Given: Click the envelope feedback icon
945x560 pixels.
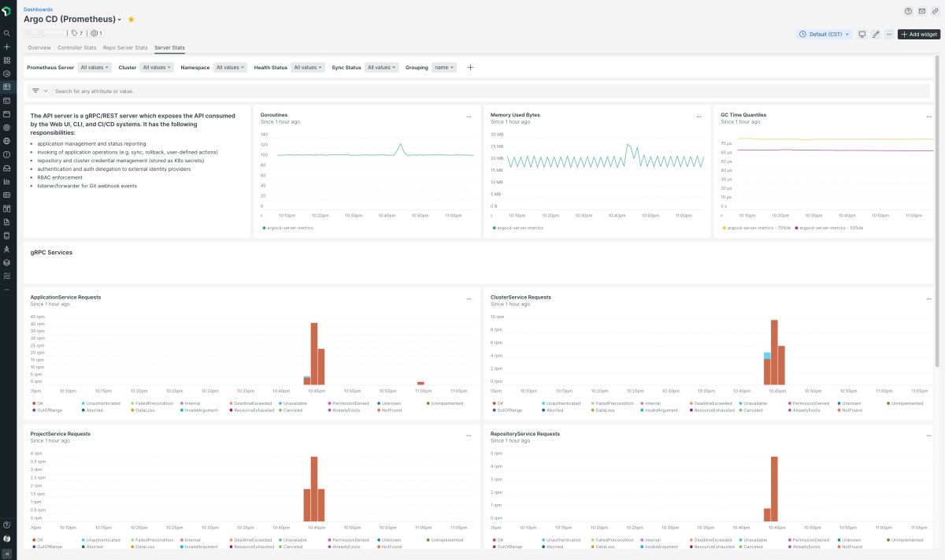Looking at the screenshot, I should tap(921, 11).
